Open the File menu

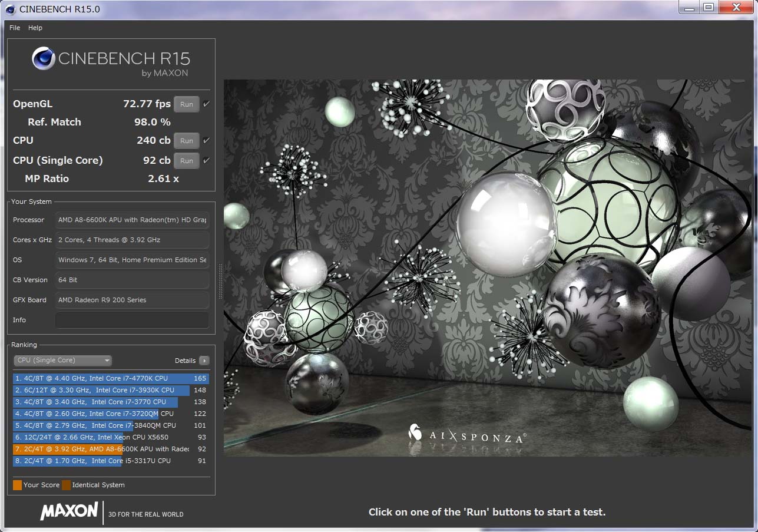[x=15, y=28]
